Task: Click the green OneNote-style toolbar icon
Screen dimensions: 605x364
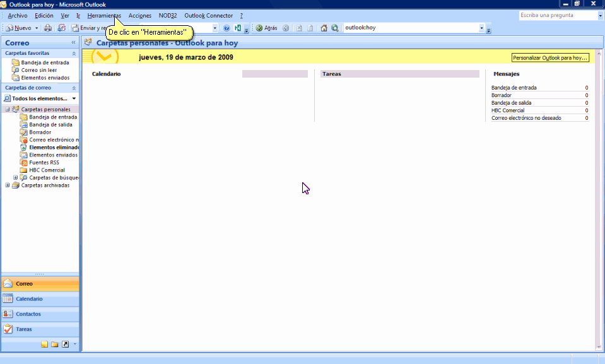Action: coord(238,28)
